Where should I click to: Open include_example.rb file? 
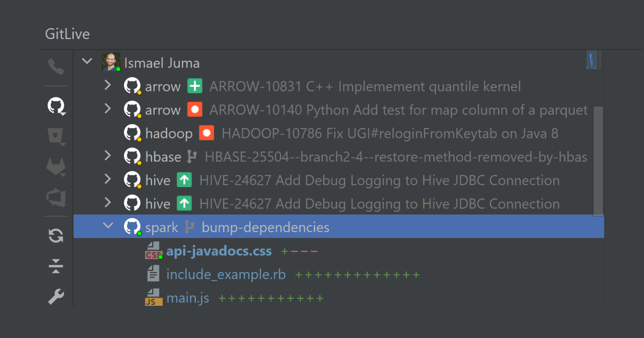coord(226,274)
